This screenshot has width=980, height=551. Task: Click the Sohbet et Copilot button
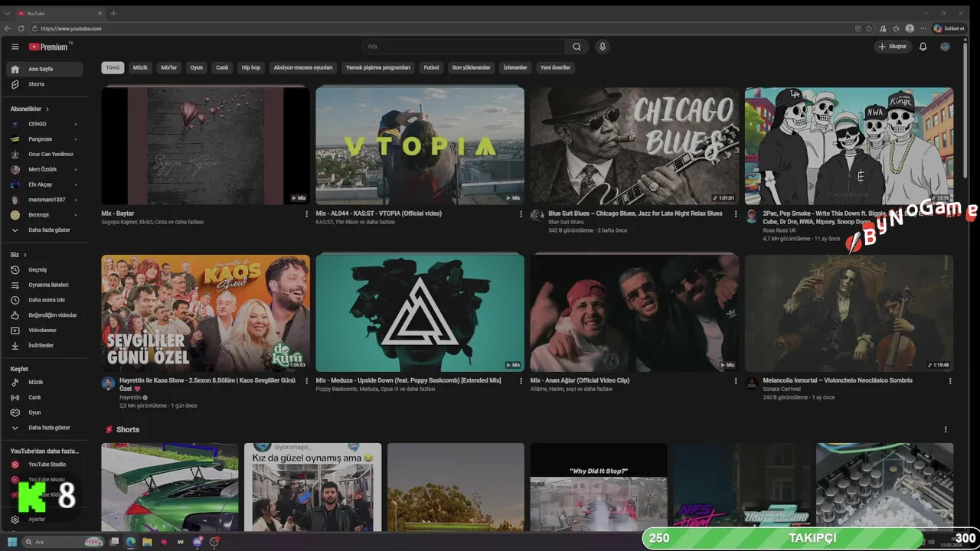[949, 28]
